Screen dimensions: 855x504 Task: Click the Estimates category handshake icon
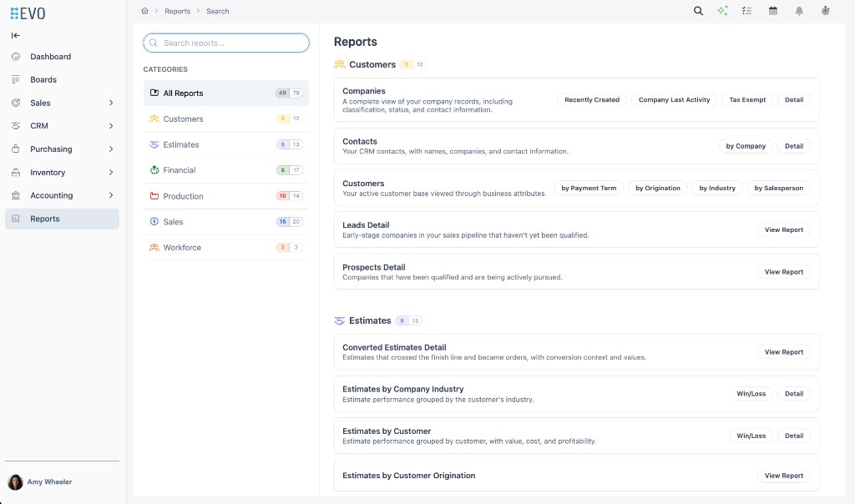click(x=154, y=144)
